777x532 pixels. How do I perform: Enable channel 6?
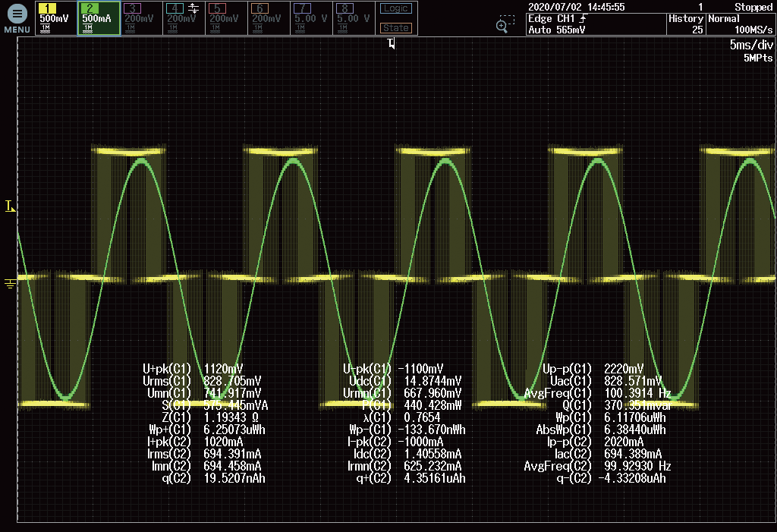tap(269, 18)
